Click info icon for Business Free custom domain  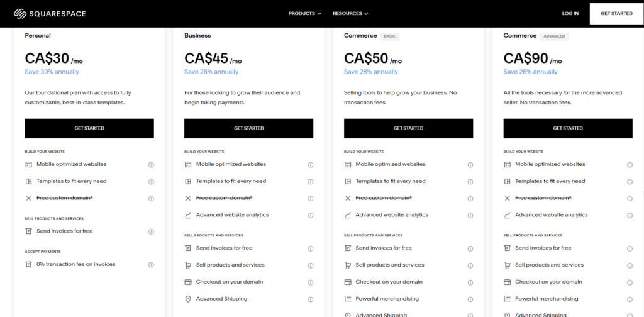311,198
